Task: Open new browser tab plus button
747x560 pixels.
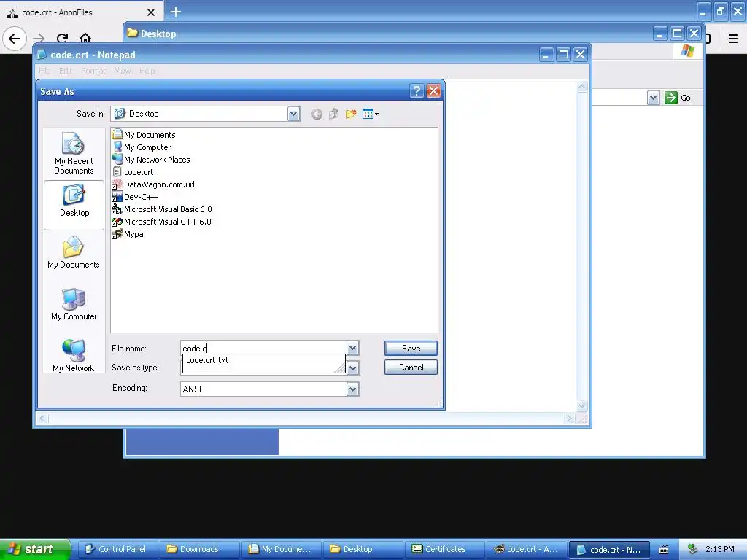Action: click(176, 12)
